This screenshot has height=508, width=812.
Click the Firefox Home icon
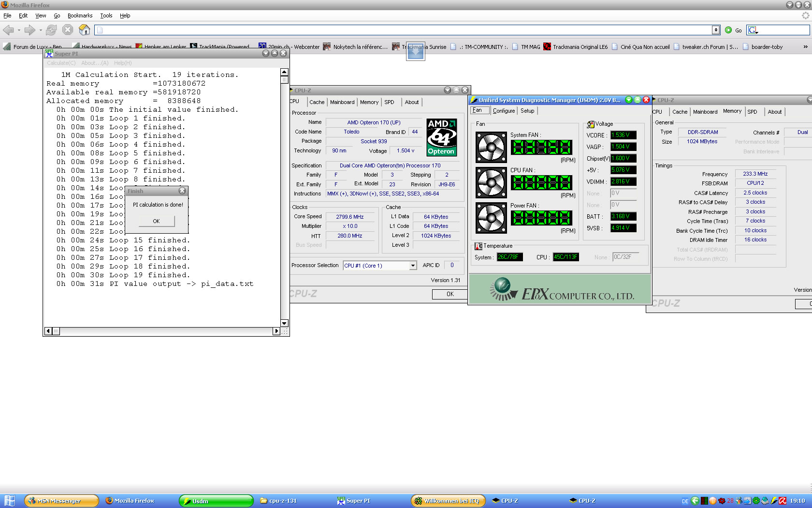pyautogui.click(x=85, y=30)
